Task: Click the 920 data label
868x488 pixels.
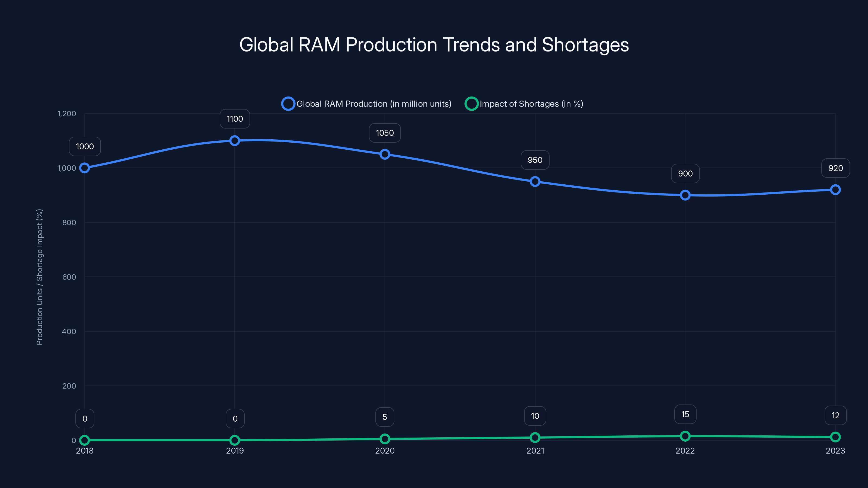Action: pos(836,168)
